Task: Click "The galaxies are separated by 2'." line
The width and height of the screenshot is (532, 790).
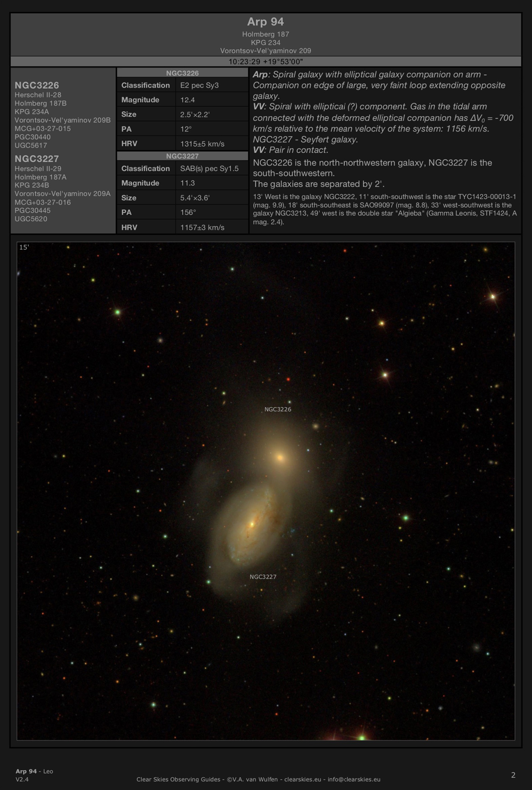Action: pos(318,184)
